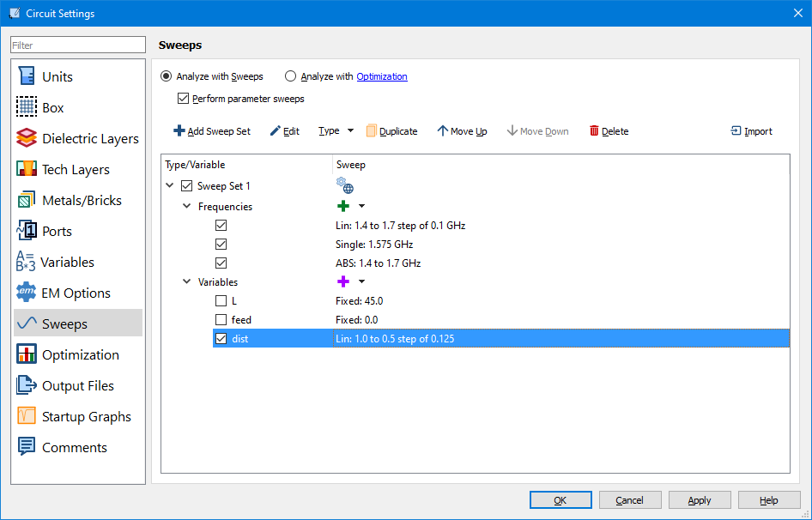Image resolution: width=812 pixels, height=520 pixels.
Task: Toggle the Sweep Set 1 checkbox
Action: [x=187, y=186]
